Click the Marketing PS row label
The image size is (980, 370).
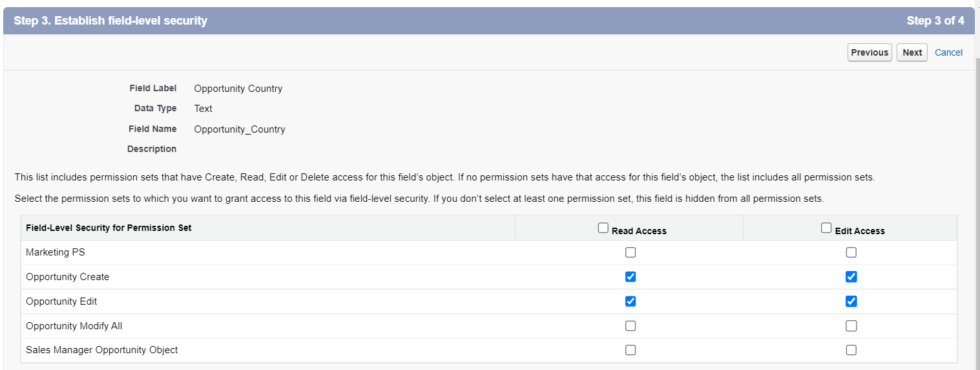click(56, 252)
